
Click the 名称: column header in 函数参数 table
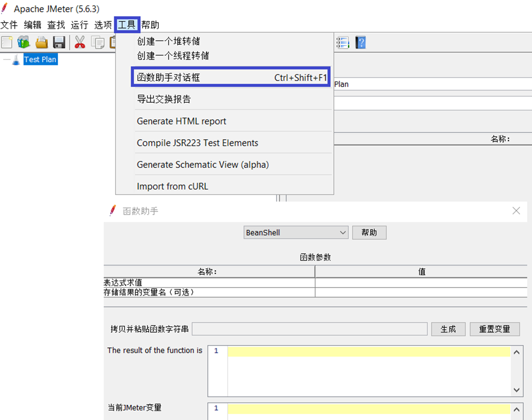209,271
